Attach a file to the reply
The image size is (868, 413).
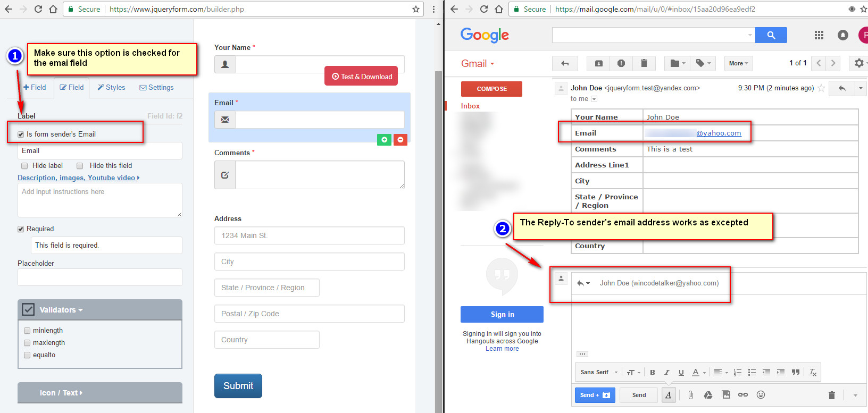(x=690, y=395)
